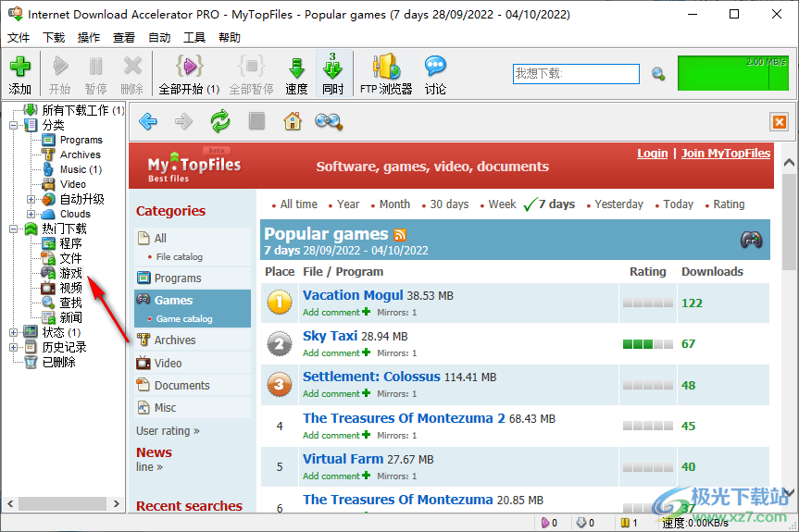The width and height of the screenshot is (799, 532).
Task: Open the Vacation Mogul game link
Action: [x=353, y=295]
